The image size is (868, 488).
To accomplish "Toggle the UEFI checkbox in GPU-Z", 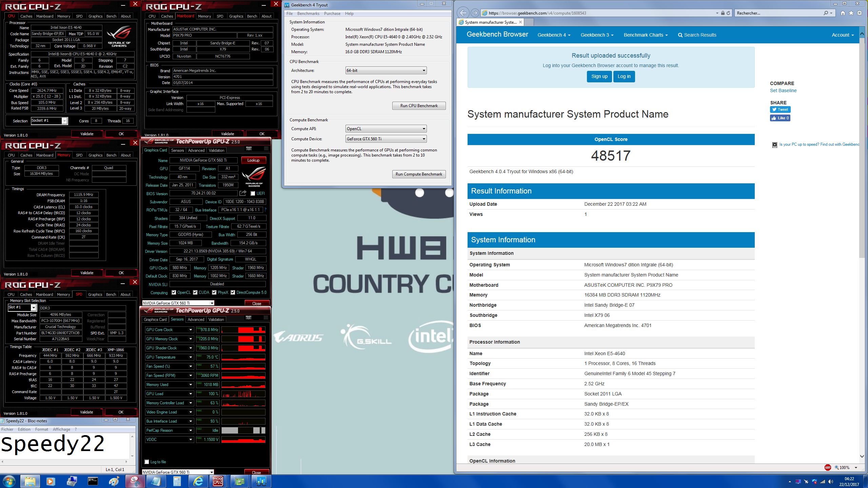I will click(253, 194).
